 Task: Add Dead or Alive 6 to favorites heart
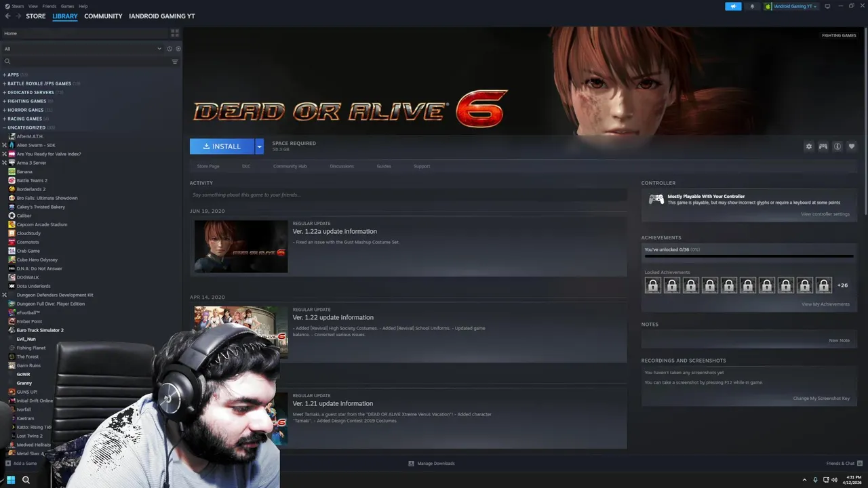pos(852,146)
